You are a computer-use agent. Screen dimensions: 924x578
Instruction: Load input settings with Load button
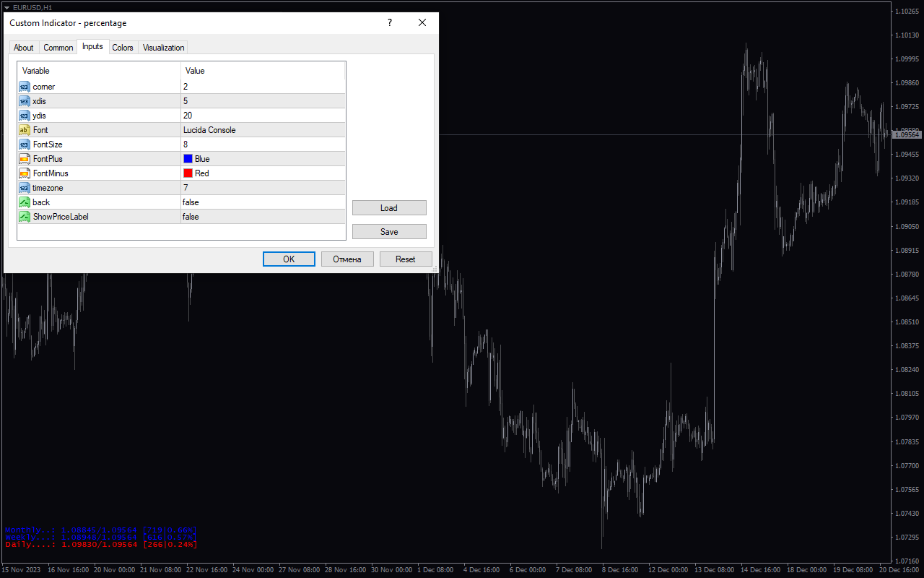point(389,208)
